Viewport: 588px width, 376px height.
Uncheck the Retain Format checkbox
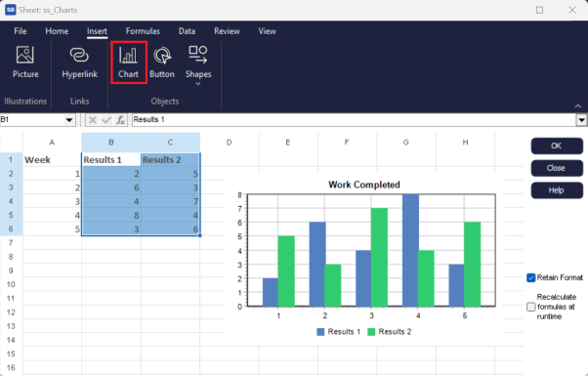(x=530, y=277)
